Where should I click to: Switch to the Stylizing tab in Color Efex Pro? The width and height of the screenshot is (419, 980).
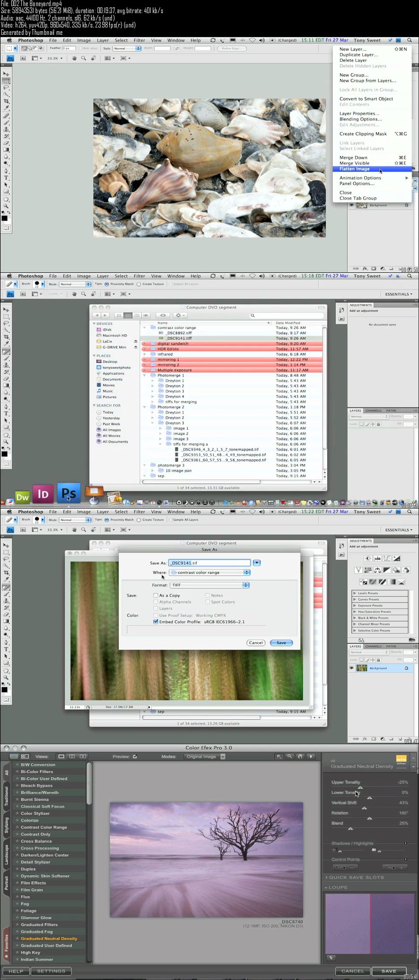tap(7, 825)
